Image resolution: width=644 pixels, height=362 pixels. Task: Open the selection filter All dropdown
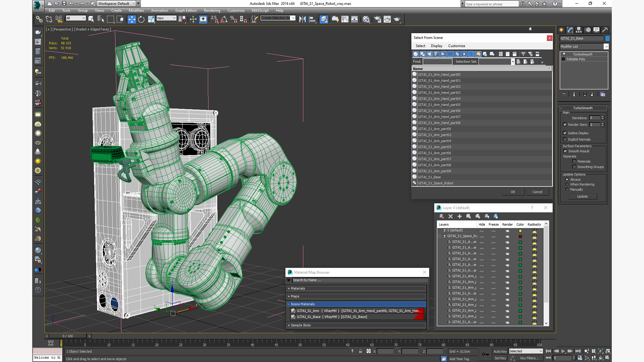(76, 18)
